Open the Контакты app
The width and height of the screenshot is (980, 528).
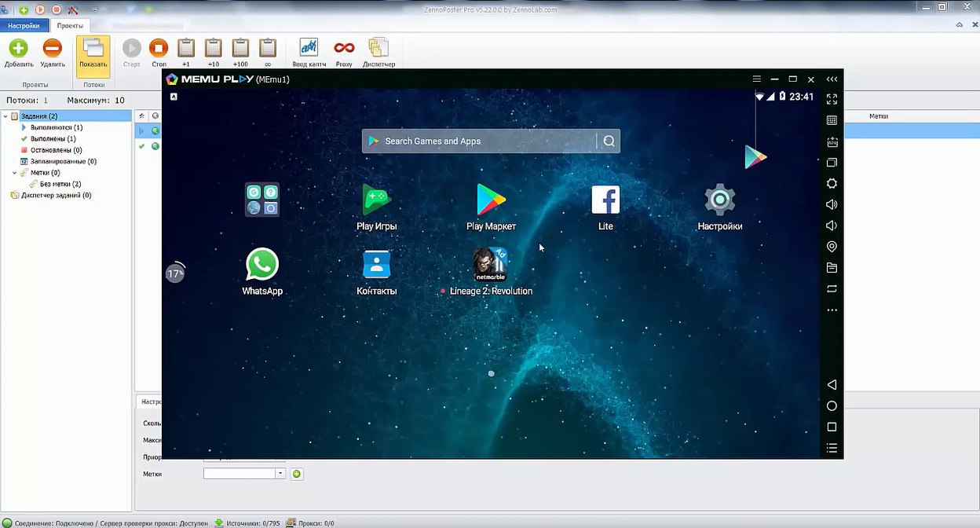[376, 266]
